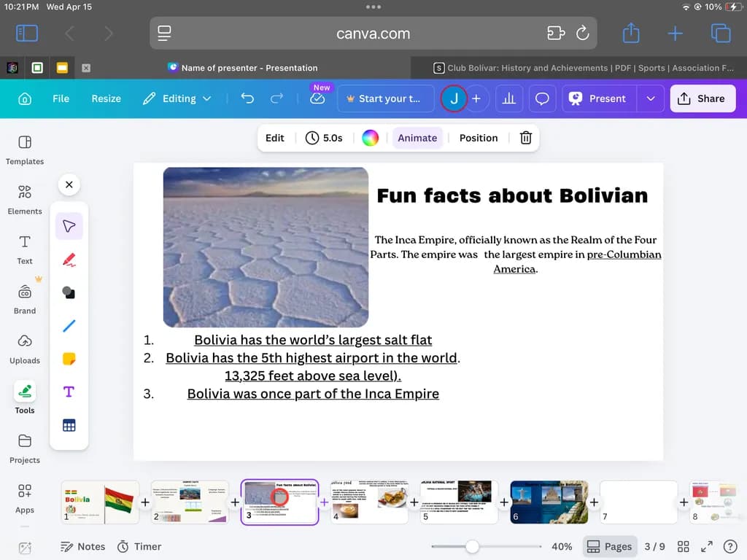The image size is (747, 560).
Task: Open the Position panel
Action: [x=479, y=138]
